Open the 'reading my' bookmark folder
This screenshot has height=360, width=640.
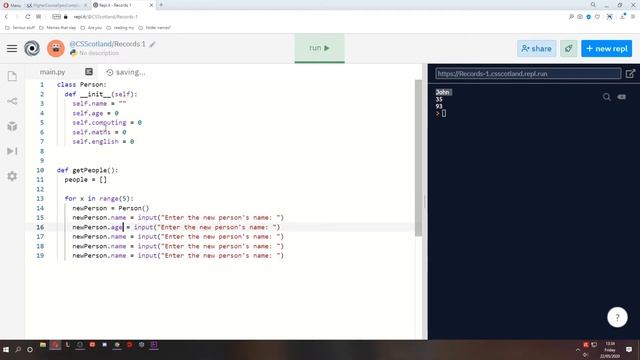tap(120, 28)
